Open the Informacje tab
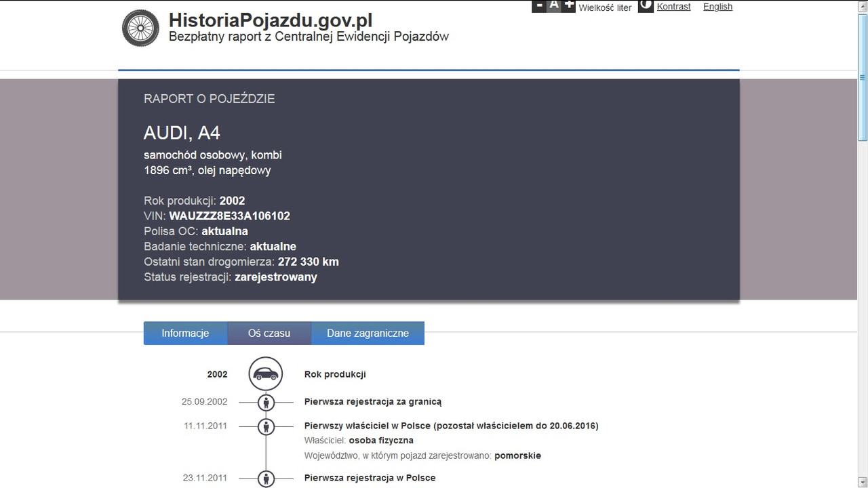 coord(185,333)
